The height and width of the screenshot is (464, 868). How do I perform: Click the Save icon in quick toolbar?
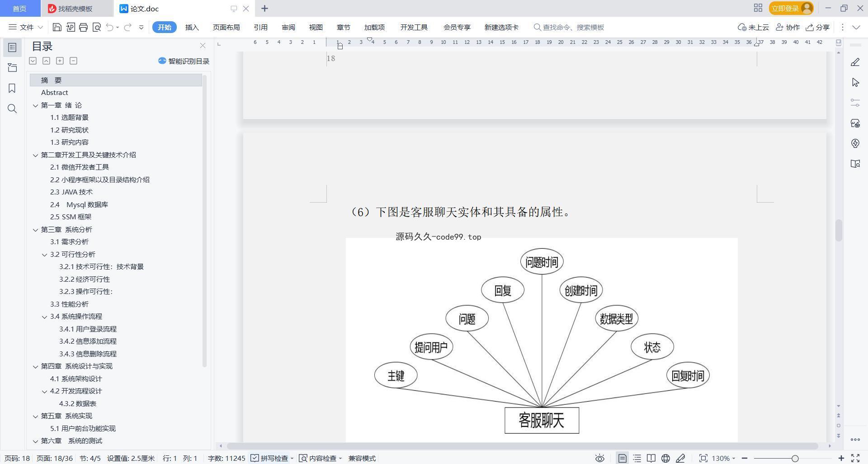coord(57,28)
